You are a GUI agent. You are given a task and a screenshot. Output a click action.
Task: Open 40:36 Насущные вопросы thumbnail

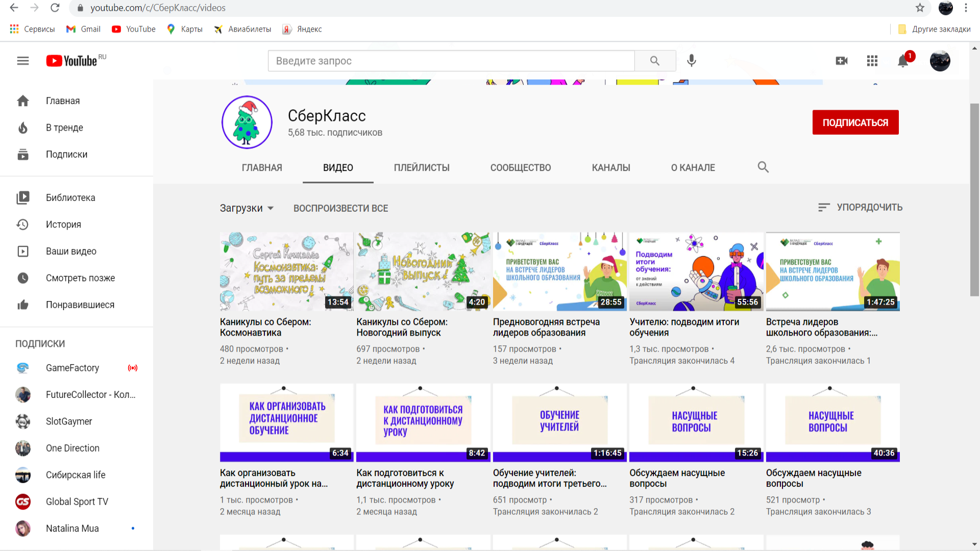tap(832, 422)
